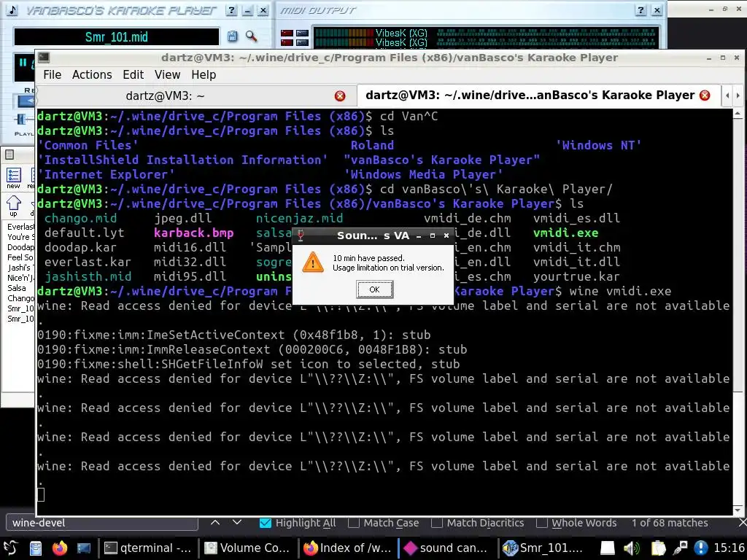Close the 'dartz@VM3: ~' terminal tab
This screenshot has width=747, height=560.
(x=340, y=96)
